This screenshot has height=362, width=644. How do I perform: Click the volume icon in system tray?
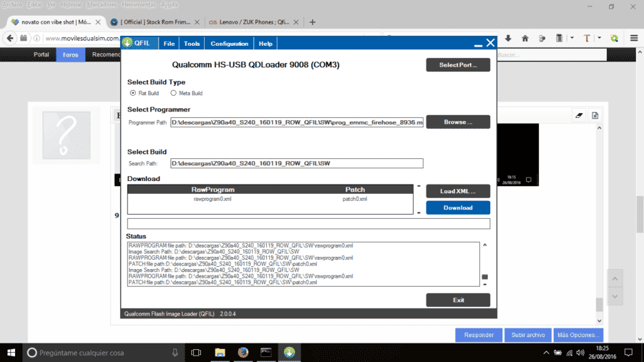[x=580, y=353]
